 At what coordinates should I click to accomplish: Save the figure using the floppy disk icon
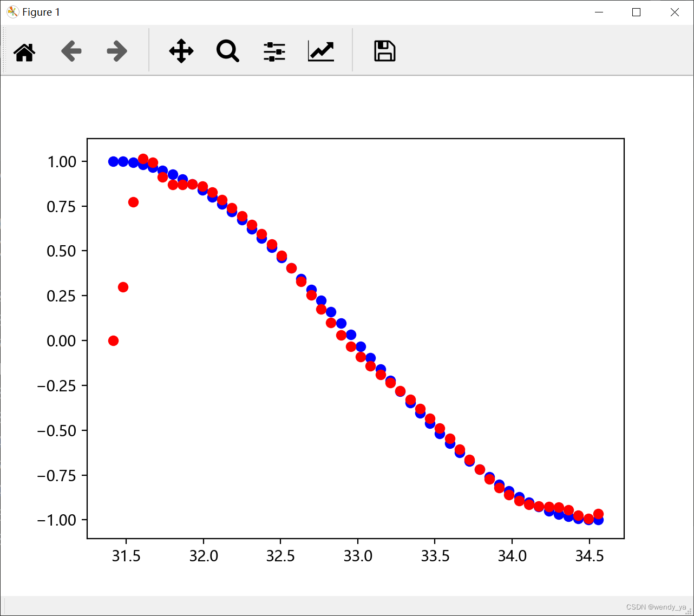[x=385, y=51]
